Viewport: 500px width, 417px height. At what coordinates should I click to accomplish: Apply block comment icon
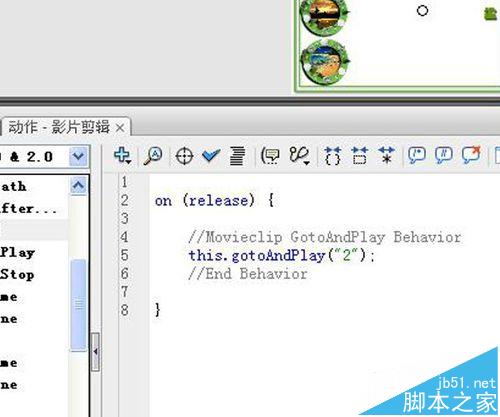tap(417, 155)
